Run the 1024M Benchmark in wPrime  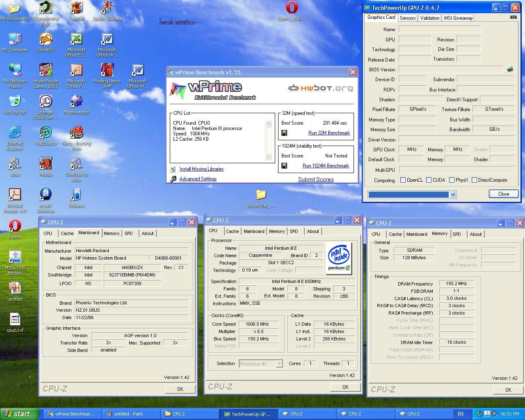click(x=326, y=166)
